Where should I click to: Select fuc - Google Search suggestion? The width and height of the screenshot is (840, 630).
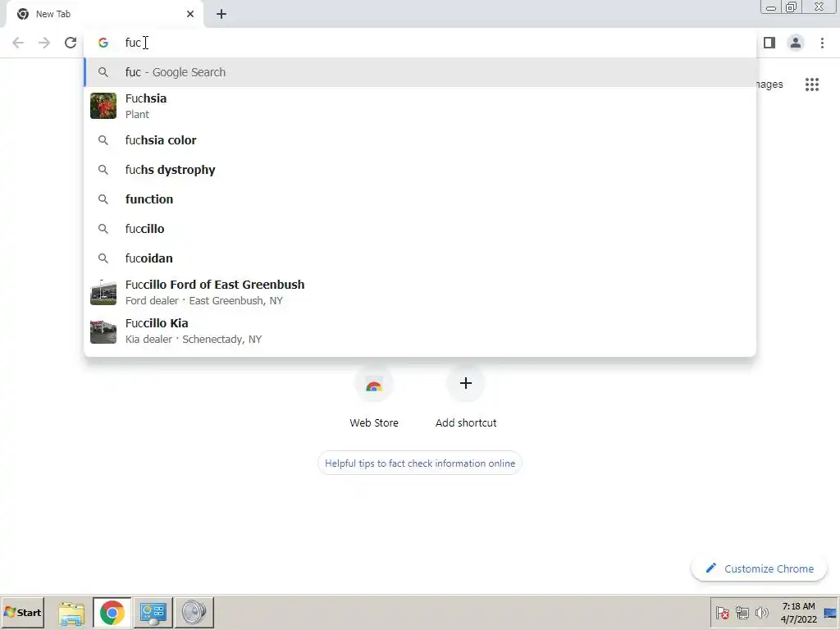[x=420, y=72]
